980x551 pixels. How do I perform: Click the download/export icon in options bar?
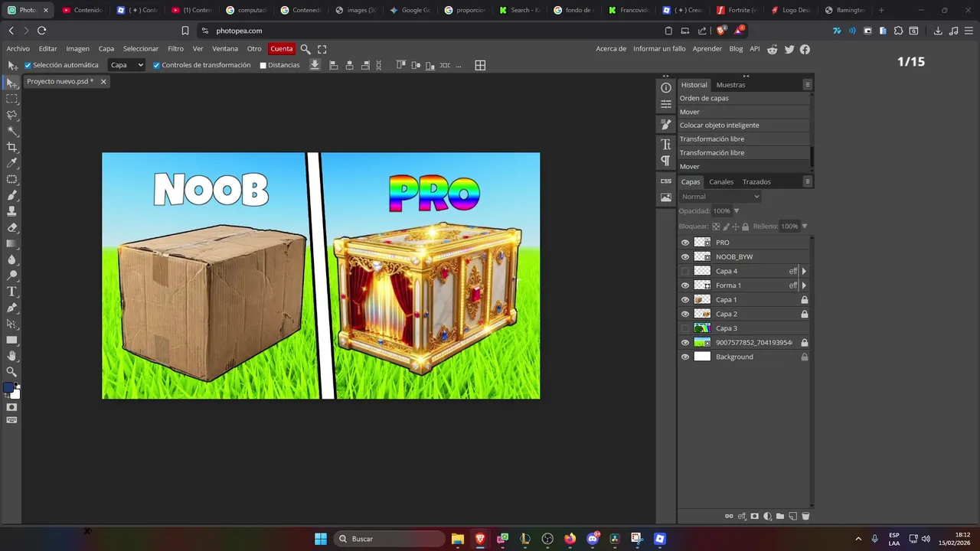pos(315,65)
